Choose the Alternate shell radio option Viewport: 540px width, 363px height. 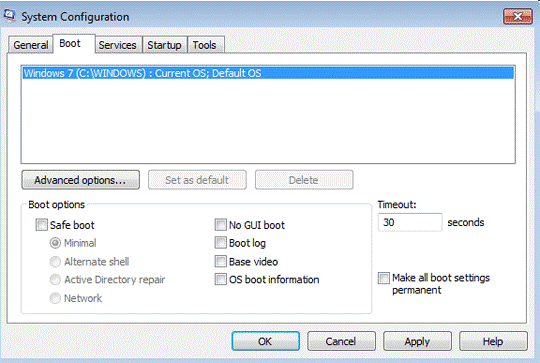(55, 262)
